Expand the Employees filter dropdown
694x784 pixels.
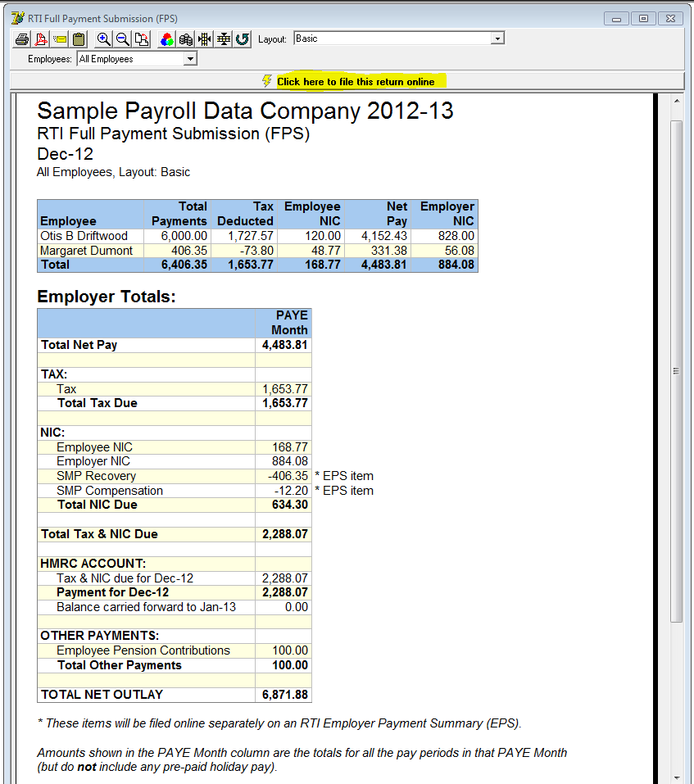190,59
